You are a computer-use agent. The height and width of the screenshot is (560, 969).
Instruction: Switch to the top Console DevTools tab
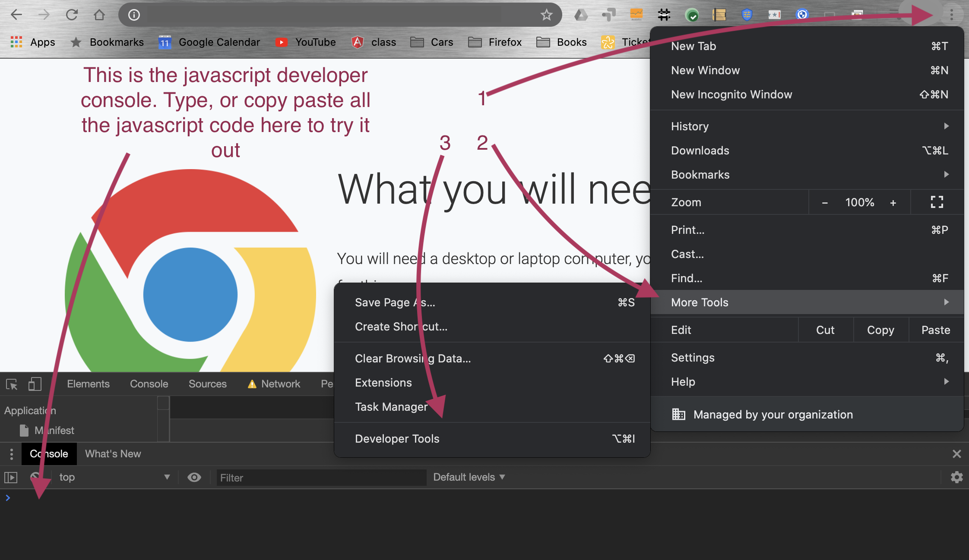click(149, 384)
